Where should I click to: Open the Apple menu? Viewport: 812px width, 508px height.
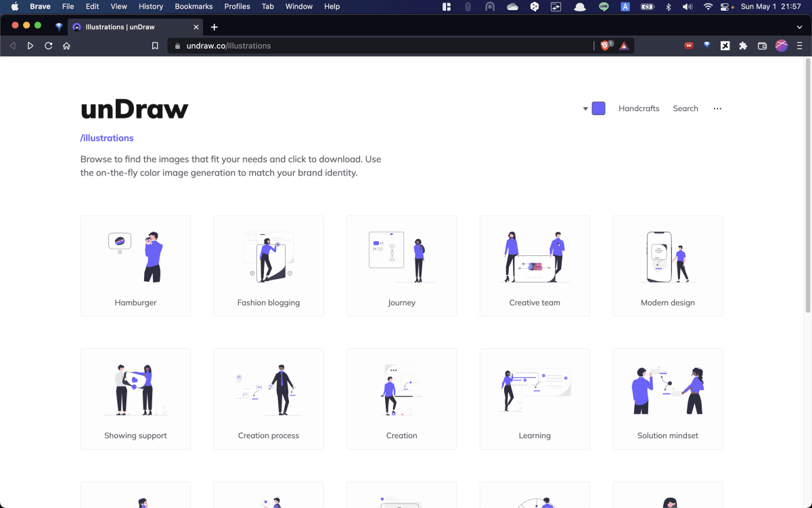point(14,7)
